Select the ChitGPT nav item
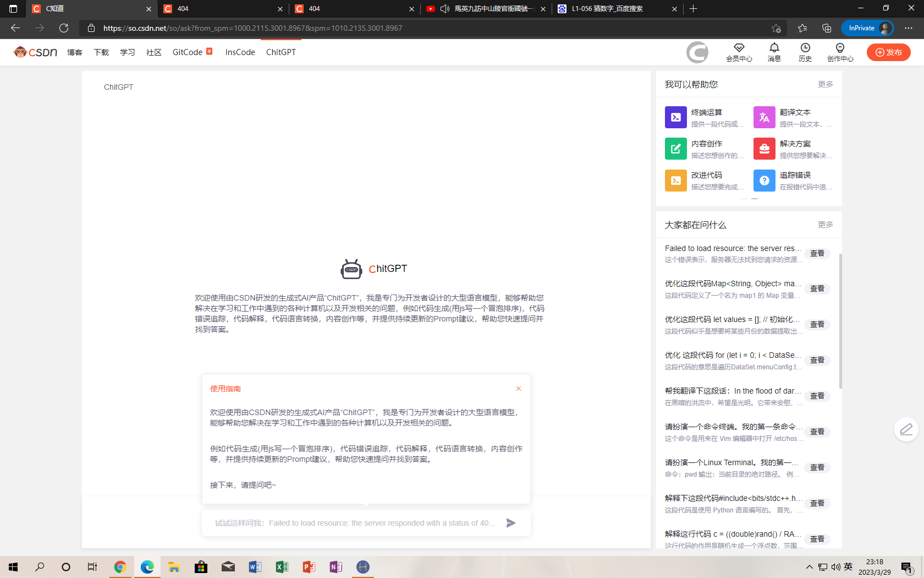The image size is (924, 578). tap(281, 52)
